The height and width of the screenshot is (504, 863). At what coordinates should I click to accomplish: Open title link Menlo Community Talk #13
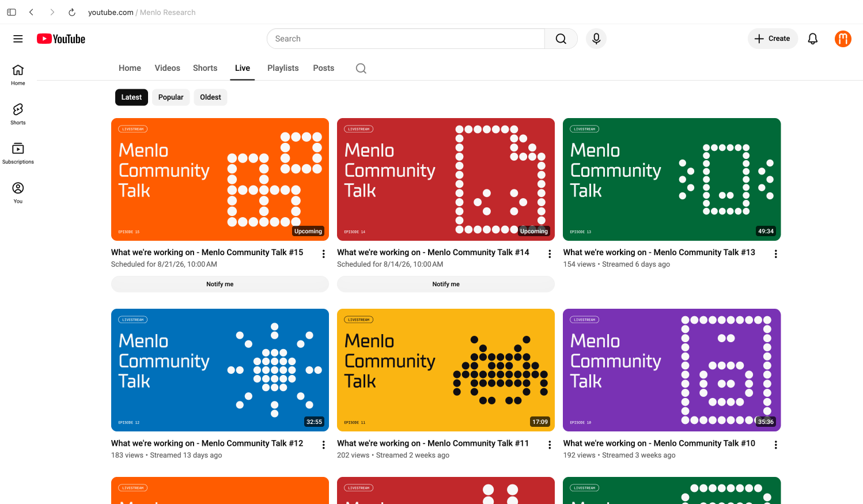[x=659, y=252]
